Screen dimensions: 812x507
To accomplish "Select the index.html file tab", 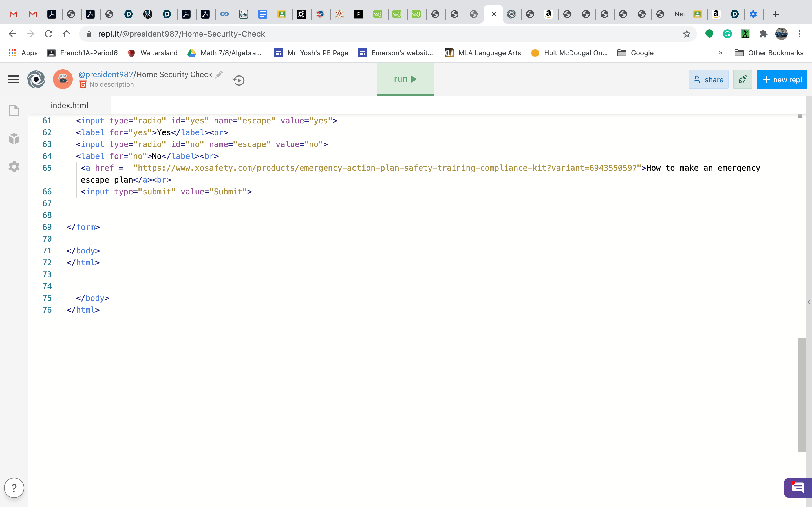I will tap(69, 106).
